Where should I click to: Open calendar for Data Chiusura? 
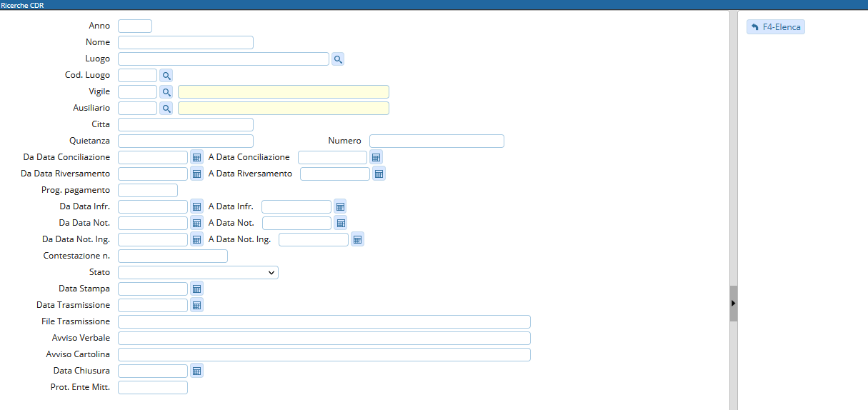197,371
